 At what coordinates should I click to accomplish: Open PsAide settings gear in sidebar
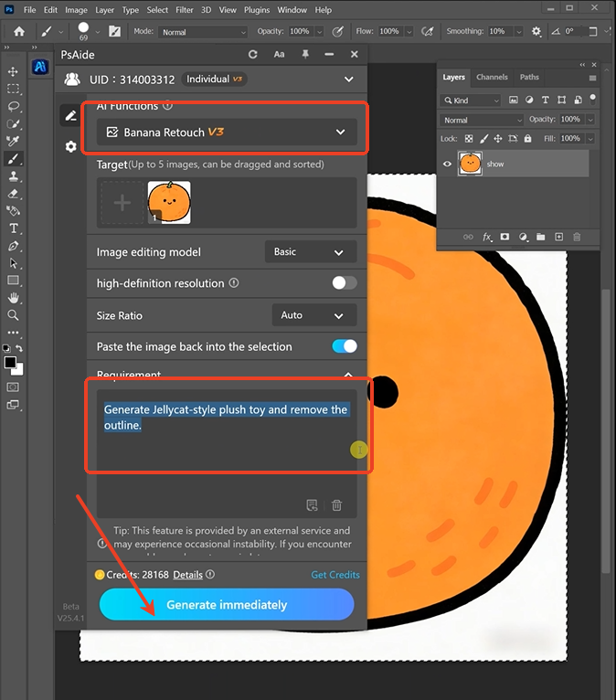[70, 146]
